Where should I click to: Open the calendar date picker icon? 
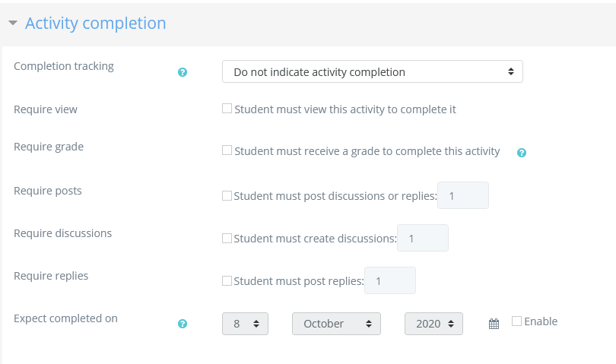tap(494, 324)
